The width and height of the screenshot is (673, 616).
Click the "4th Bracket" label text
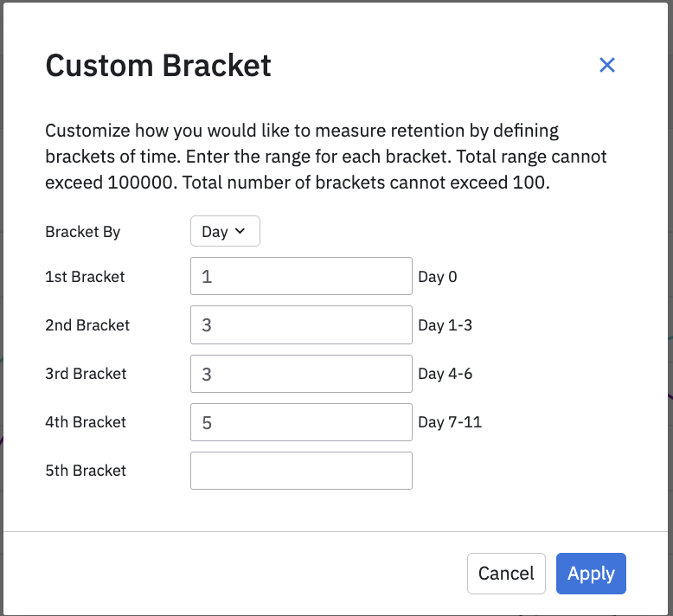[86, 422]
